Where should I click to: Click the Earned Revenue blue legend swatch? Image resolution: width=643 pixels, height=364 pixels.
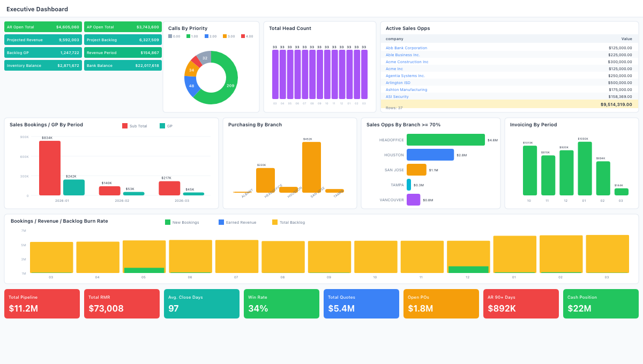tap(221, 222)
